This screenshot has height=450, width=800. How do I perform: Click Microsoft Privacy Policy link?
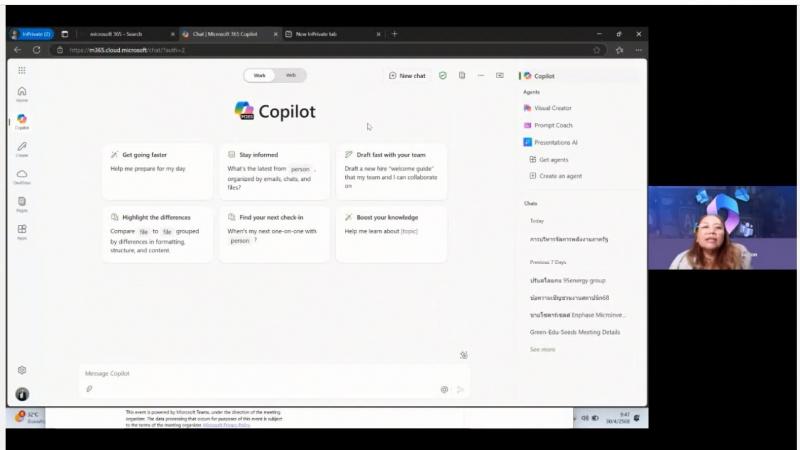[x=226, y=425]
